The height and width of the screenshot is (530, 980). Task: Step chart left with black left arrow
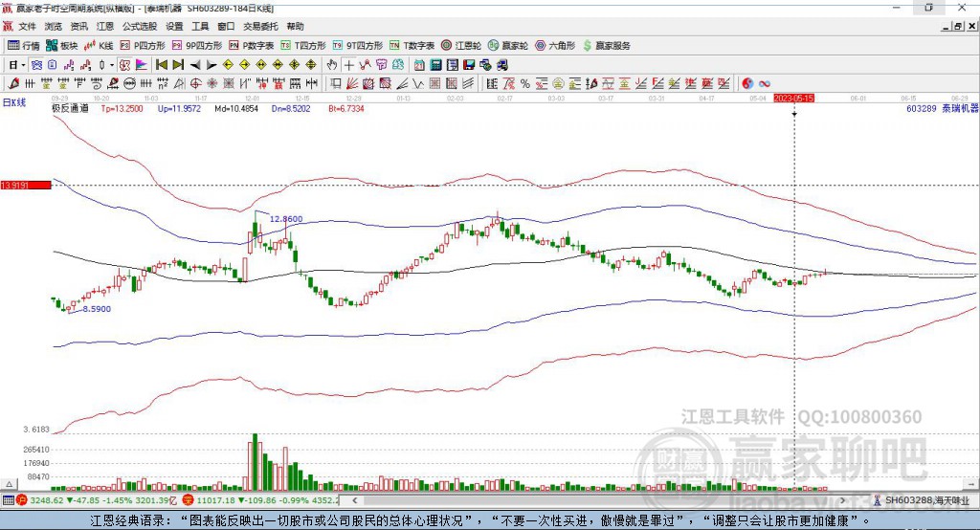(195, 65)
